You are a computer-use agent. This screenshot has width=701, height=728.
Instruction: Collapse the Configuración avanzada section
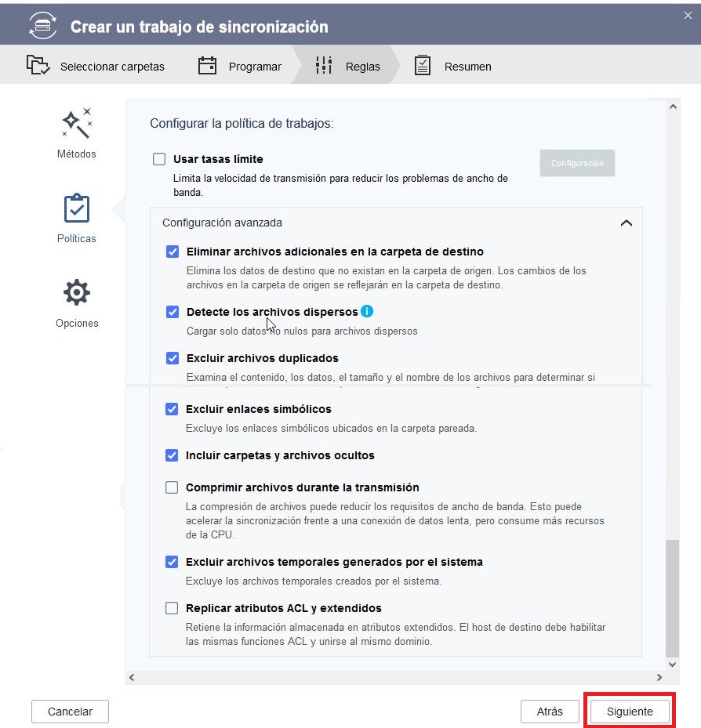[x=626, y=223]
